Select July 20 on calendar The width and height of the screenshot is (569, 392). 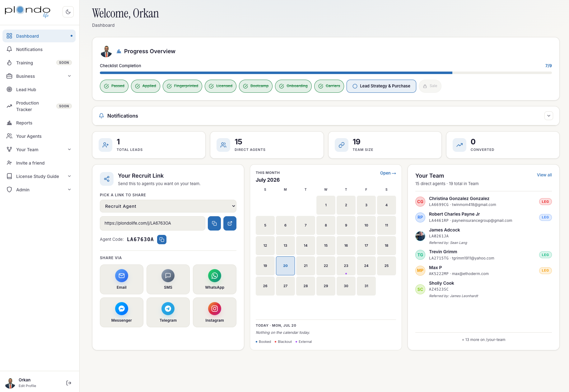pos(285,266)
